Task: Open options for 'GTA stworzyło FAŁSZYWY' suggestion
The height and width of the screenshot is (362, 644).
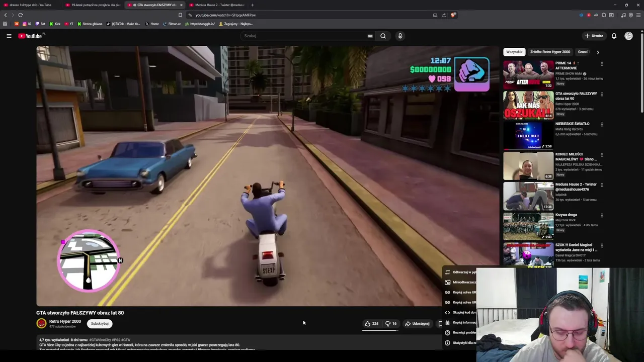Action: [602, 94]
